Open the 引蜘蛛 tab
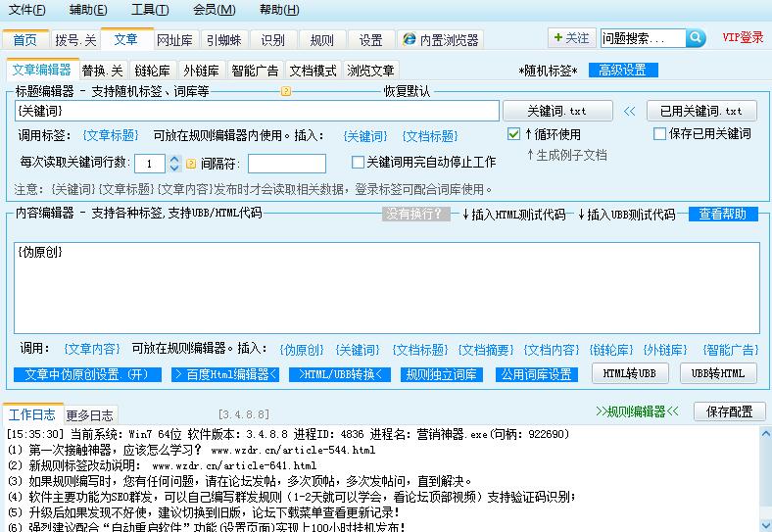The height and width of the screenshot is (532, 772). (224, 40)
